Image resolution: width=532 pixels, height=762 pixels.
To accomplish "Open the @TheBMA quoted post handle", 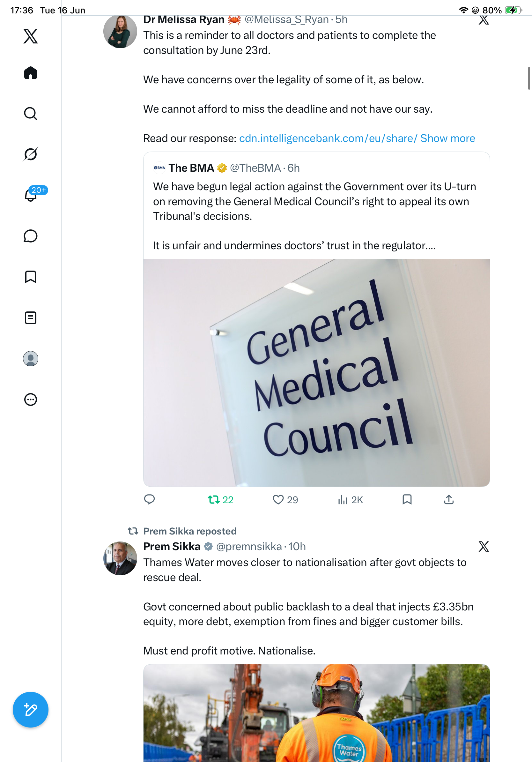I will click(255, 168).
